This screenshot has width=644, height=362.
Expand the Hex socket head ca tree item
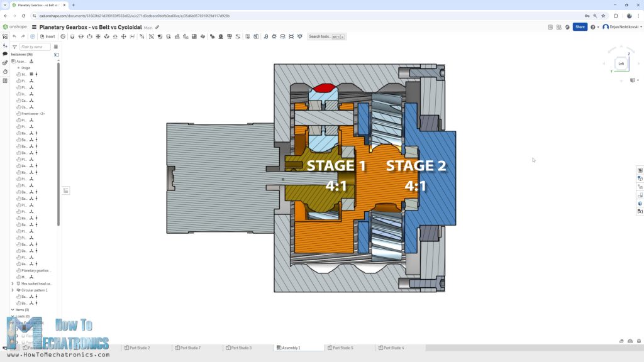tap(13, 283)
